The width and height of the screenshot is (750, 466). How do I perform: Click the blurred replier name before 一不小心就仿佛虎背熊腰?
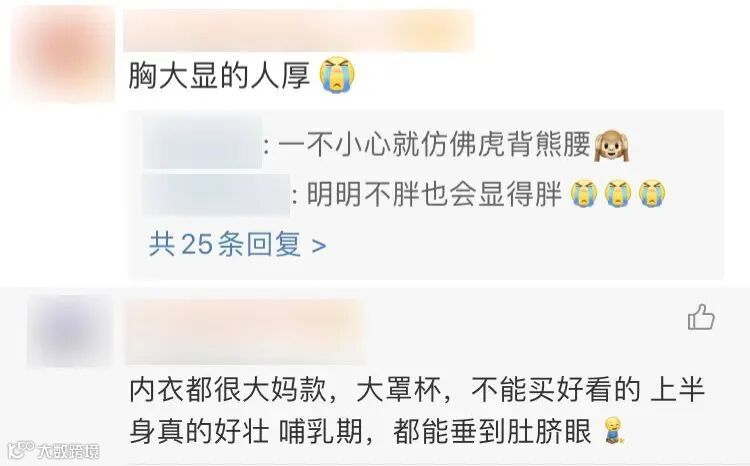[x=203, y=144]
